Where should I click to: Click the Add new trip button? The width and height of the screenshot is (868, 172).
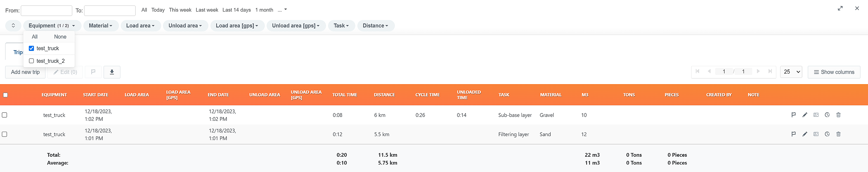pos(25,72)
